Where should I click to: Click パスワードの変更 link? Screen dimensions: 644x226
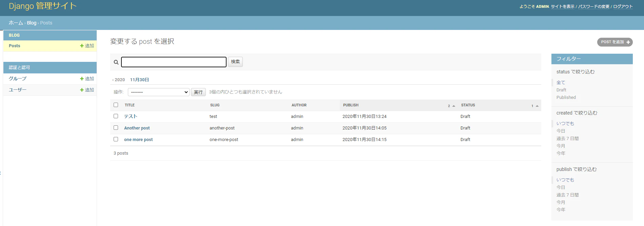pos(594,6)
